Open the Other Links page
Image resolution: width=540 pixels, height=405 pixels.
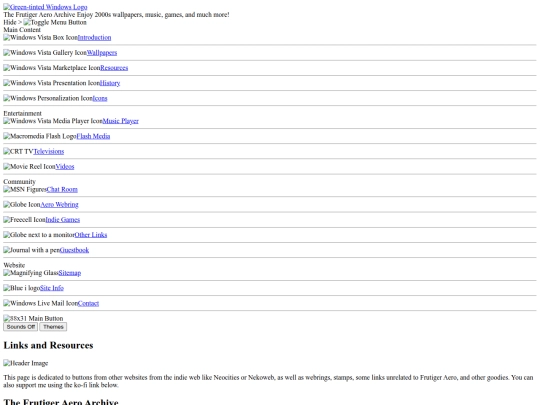coord(91,235)
